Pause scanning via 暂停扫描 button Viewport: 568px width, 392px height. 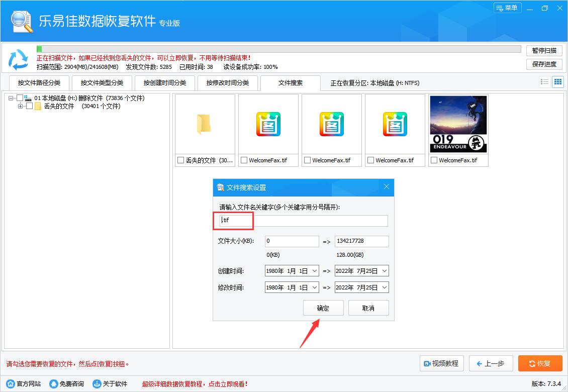[544, 50]
